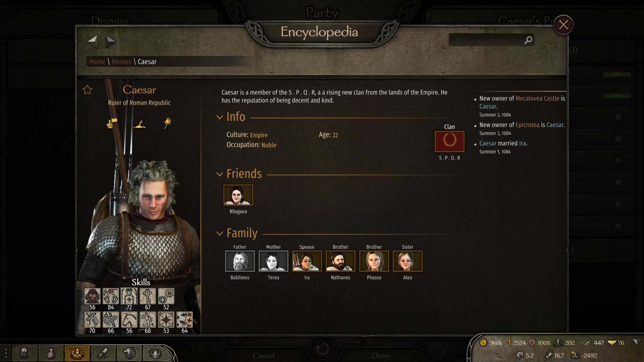This screenshot has width=644, height=362.
Task: Open the character helmet icon
Action: click(25, 353)
